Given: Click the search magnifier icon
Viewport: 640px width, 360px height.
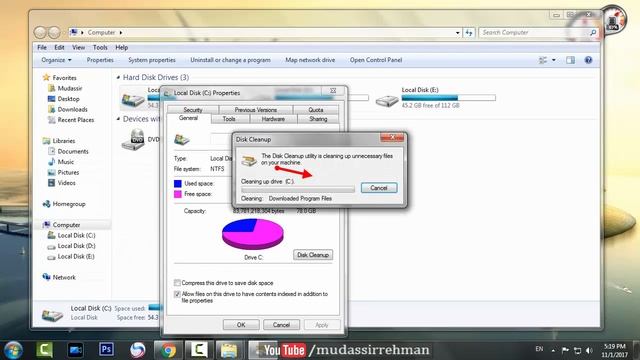Looking at the screenshot, I should coord(593,32).
